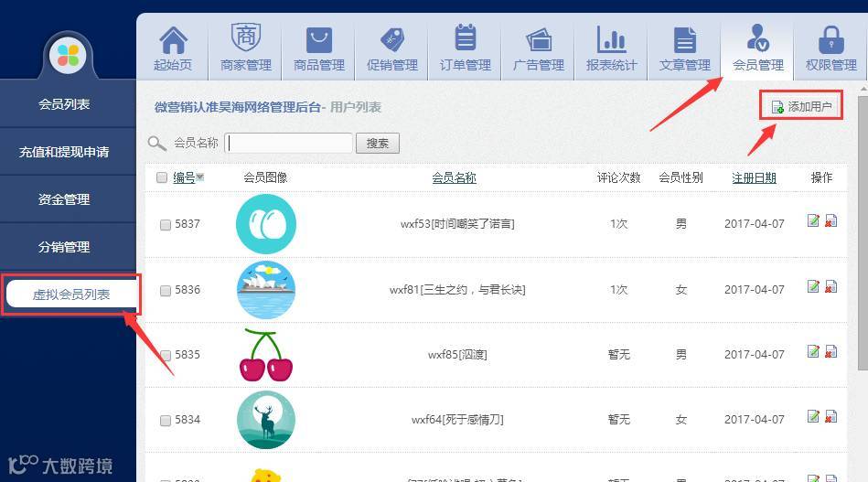Open 广告管理 advertisement management
Screen dimensions: 868x482
click(538, 48)
